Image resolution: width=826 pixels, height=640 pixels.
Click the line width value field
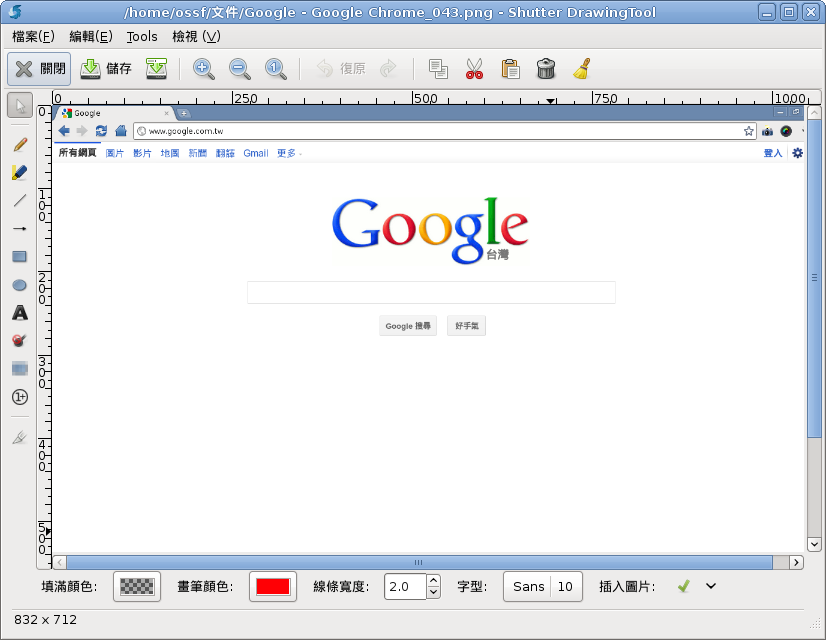tap(405, 586)
